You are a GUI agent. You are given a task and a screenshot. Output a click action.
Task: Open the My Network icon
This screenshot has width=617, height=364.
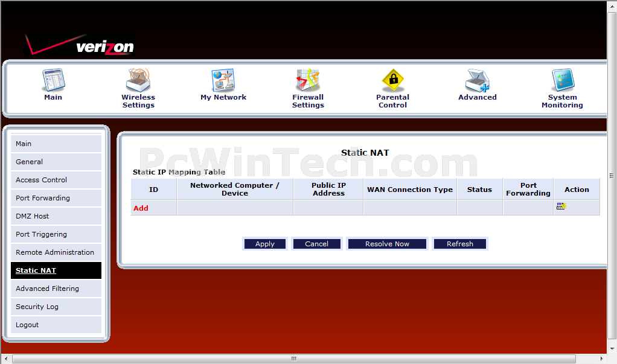[223, 80]
